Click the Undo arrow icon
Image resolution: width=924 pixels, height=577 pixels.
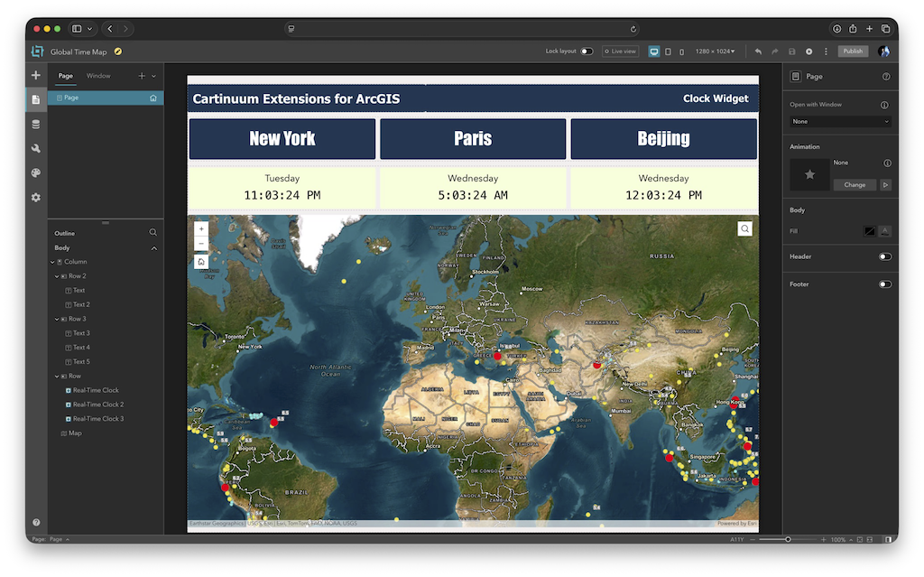758,51
